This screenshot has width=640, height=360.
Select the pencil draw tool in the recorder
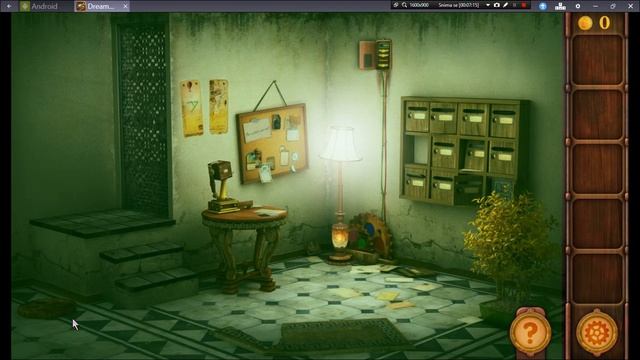[x=505, y=5]
